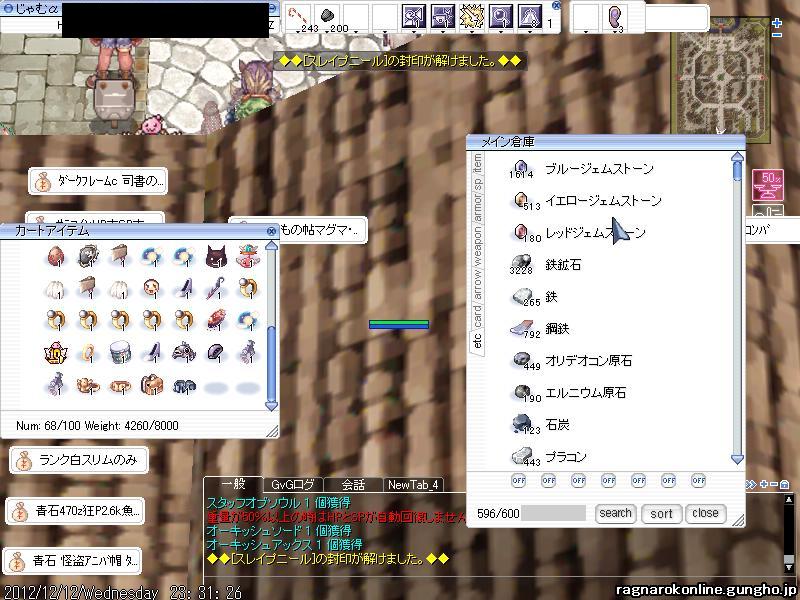Viewport: 800px width, 600px height.
Task: Select the Oridecon ore (オリデオコン原石) icon
Action: (x=522, y=360)
